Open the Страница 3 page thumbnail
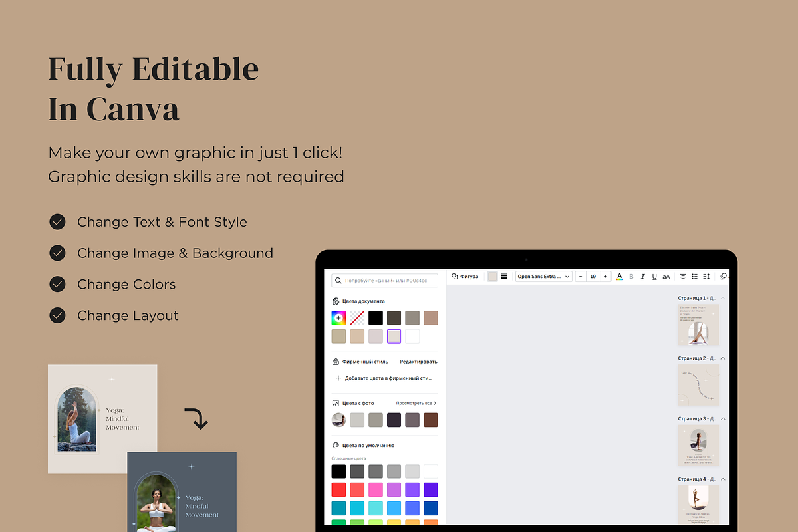Viewport: 798px width, 532px height. pyautogui.click(x=698, y=446)
